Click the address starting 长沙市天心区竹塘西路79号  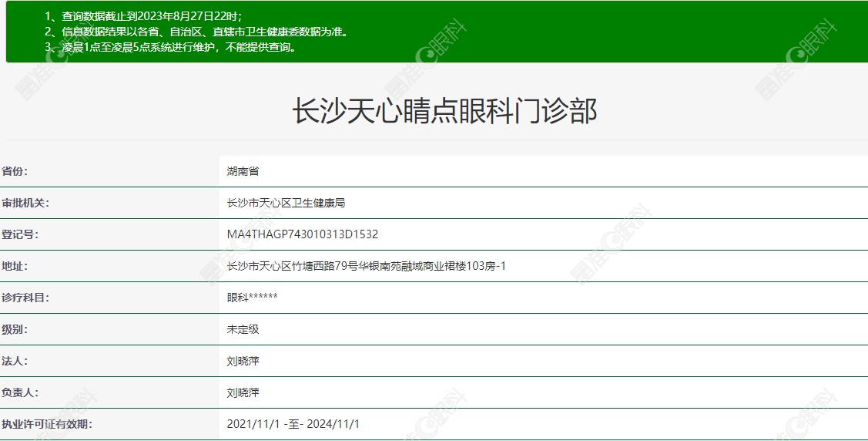point(367,266)
